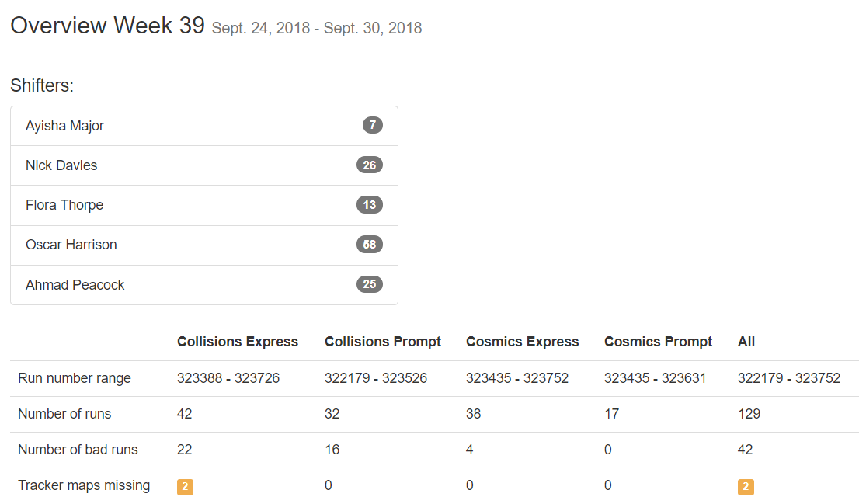Screen dimensions: 866x504
Task: Click the All column header
Action: pyautogui.click(x=746, y=342)
